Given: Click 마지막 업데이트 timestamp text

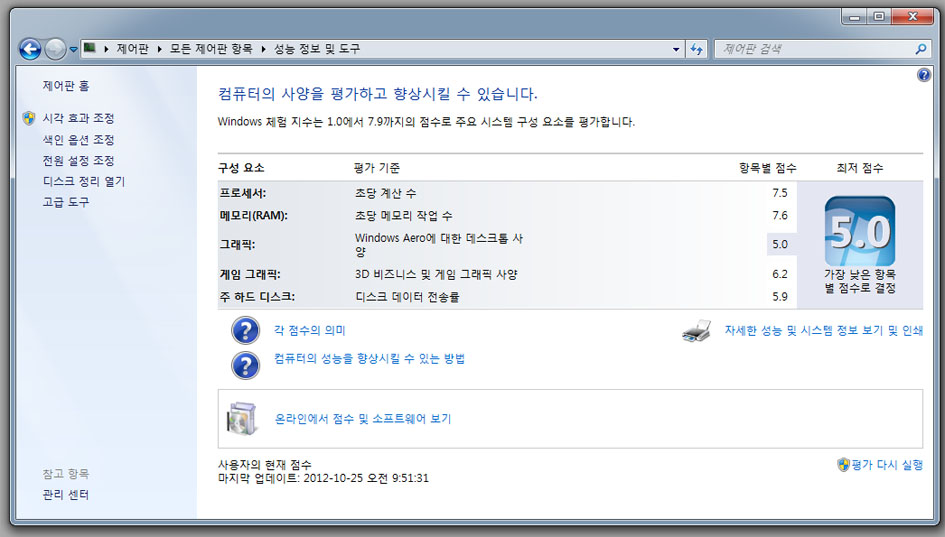Looking at the screenshot, I should (x=323, y=478).
